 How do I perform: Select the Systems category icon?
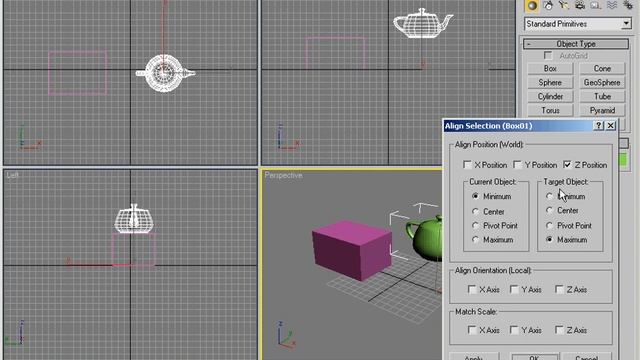tap(628, 5)
